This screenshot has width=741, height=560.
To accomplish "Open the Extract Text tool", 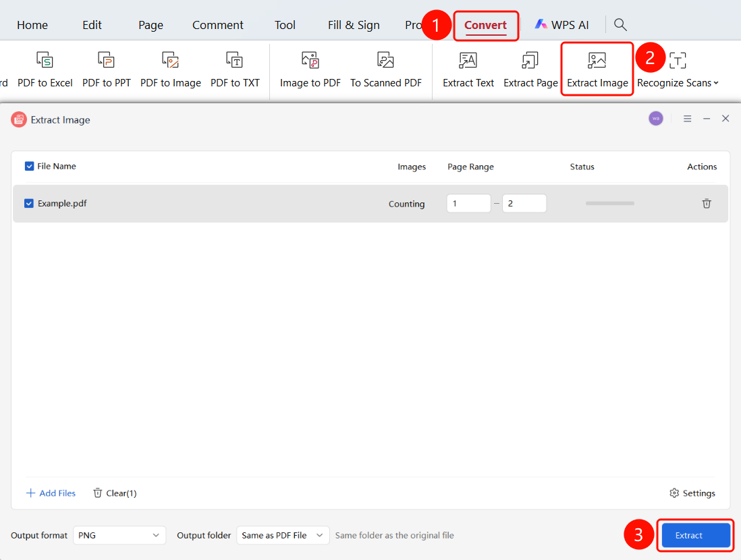I will 468,70.
